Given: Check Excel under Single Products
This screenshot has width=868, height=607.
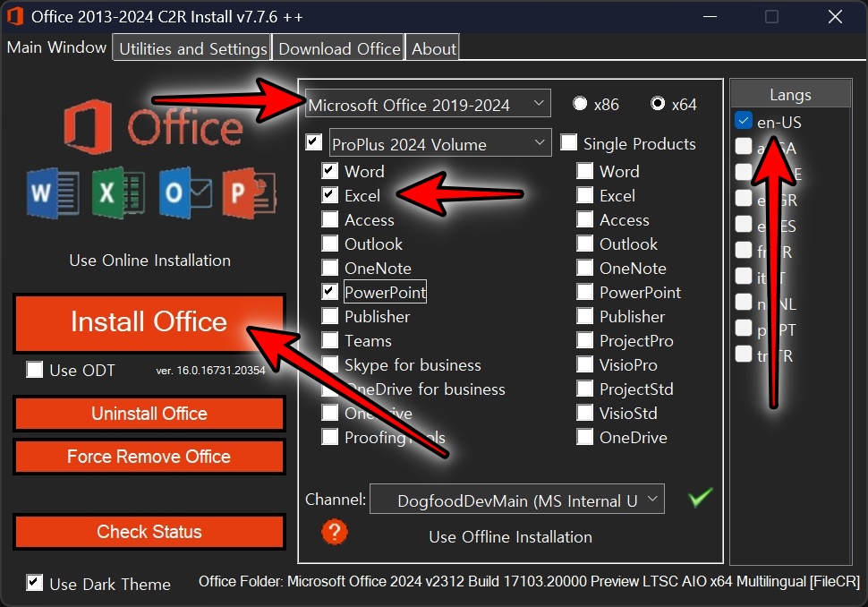Looking at the screenshot, I should (585, 194).
